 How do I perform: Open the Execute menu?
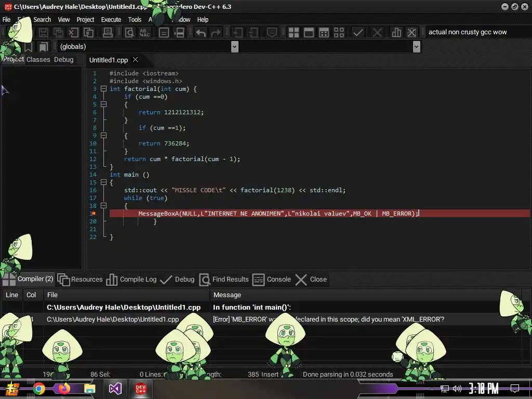pos(111,20)
